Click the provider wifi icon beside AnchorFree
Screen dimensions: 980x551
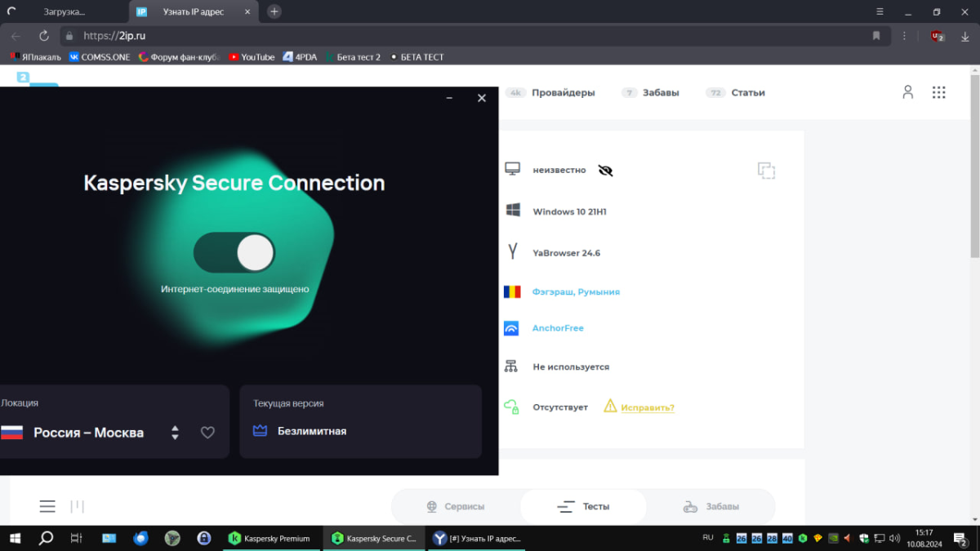[511, 328]
